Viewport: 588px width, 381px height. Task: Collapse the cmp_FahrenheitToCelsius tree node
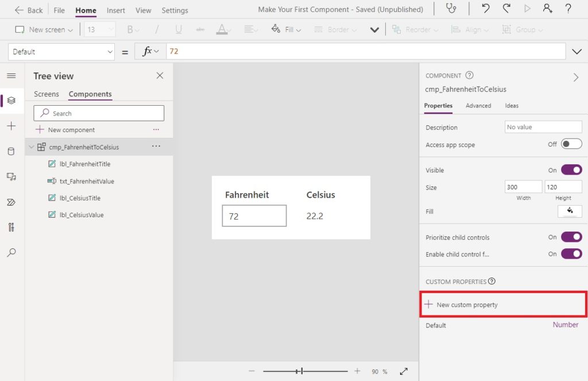(32, 147)
